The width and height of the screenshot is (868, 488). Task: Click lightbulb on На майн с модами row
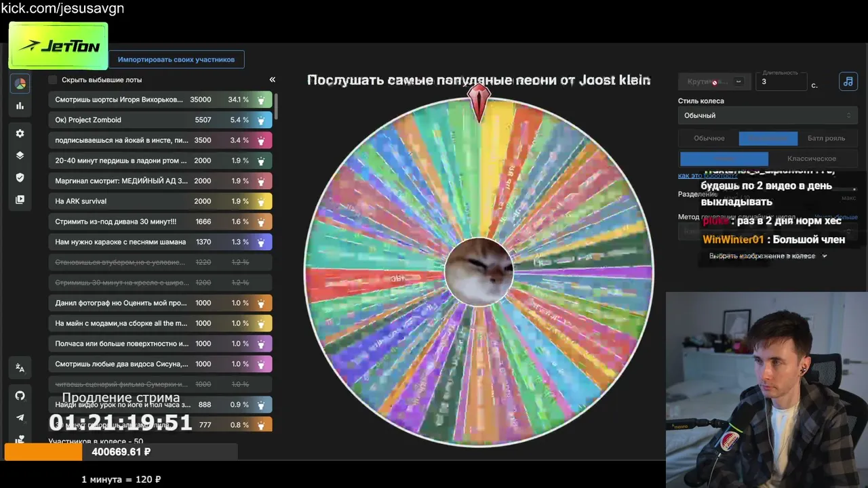261,323
